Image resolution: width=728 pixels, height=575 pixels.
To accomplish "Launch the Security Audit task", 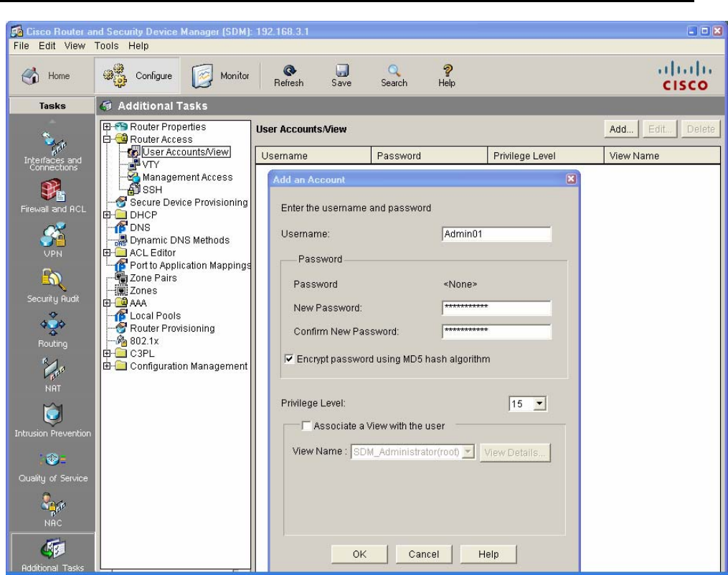I will (x=53, y=286).
